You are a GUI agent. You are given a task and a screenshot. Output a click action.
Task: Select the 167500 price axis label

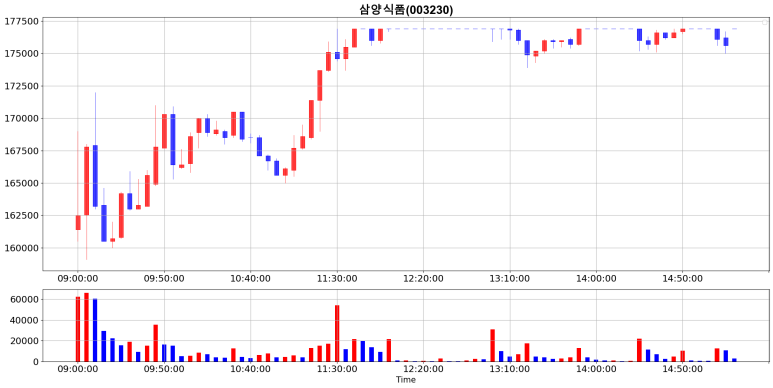click(x=20, y=150)
